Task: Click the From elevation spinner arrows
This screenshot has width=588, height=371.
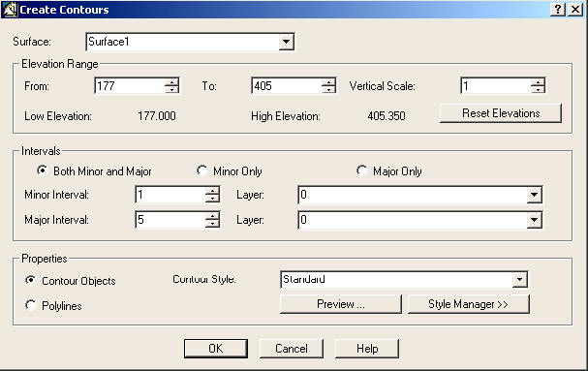Action: click(x=171, y=86)
